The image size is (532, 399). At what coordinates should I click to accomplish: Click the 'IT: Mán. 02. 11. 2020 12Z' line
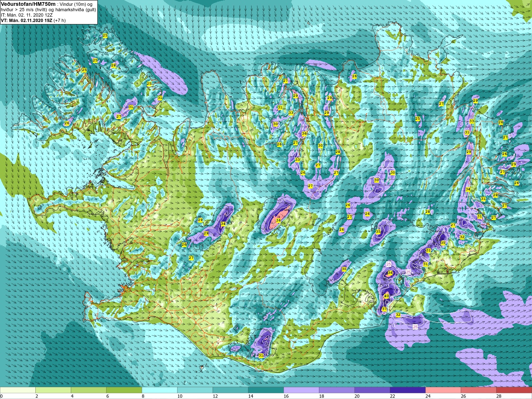coord(27,15)
